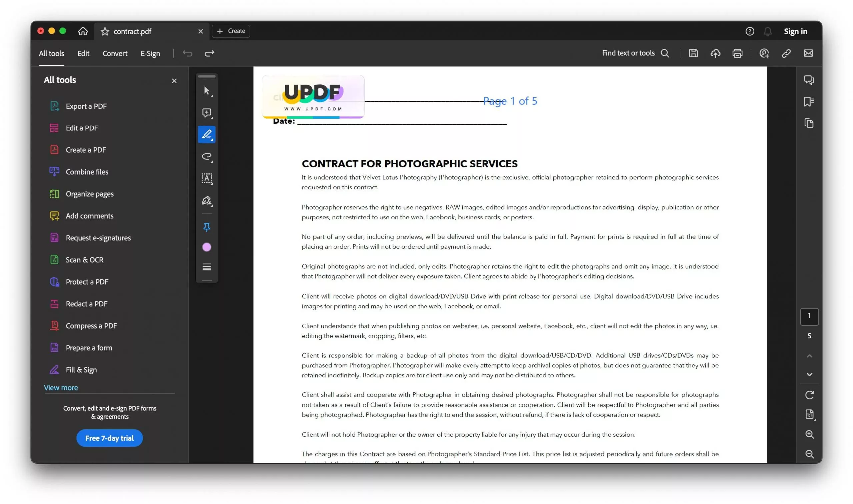The width and height of the screenshot is (853, 504).
Task: Open Request e-signatures from All tools
Action: tap(98, 238)
